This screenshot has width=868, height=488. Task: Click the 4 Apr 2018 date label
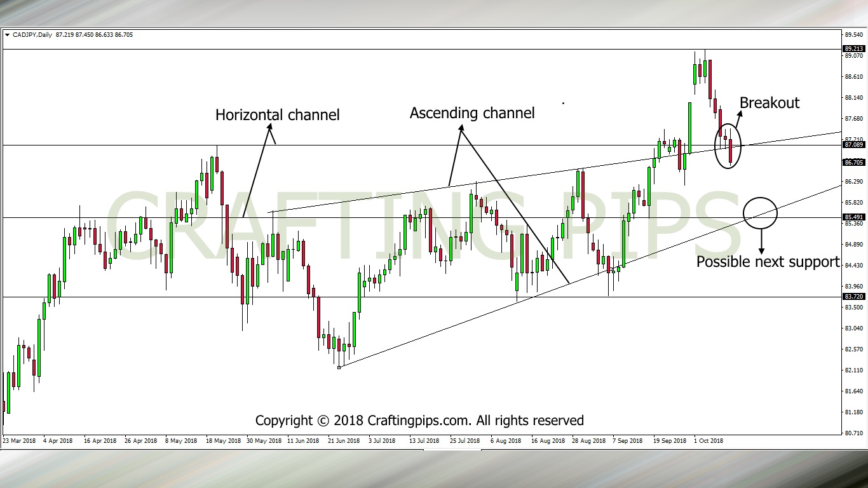[58, 440]
